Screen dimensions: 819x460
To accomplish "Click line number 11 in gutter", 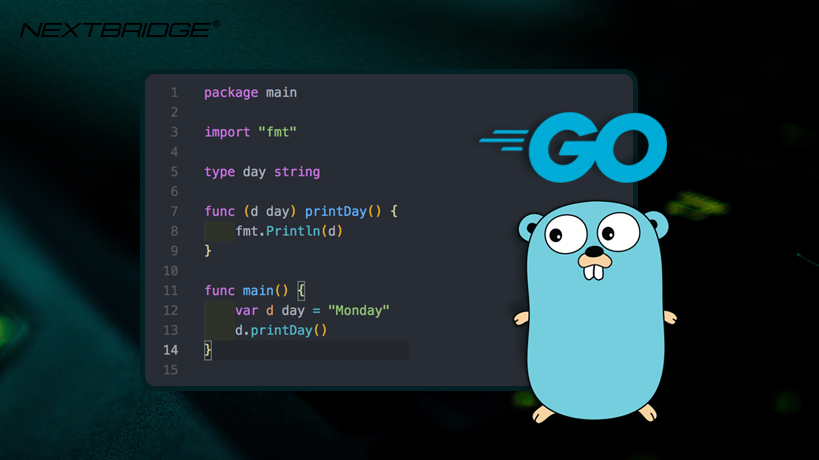I will (x=171, y=291).
